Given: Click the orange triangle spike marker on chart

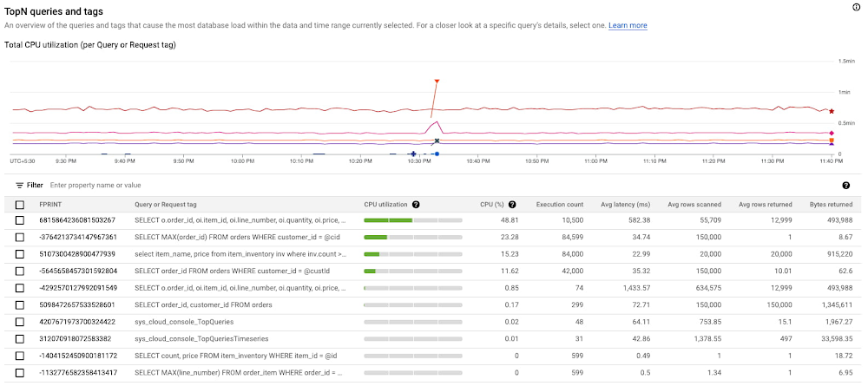Looking at the screenshot, I should (437, 82).
